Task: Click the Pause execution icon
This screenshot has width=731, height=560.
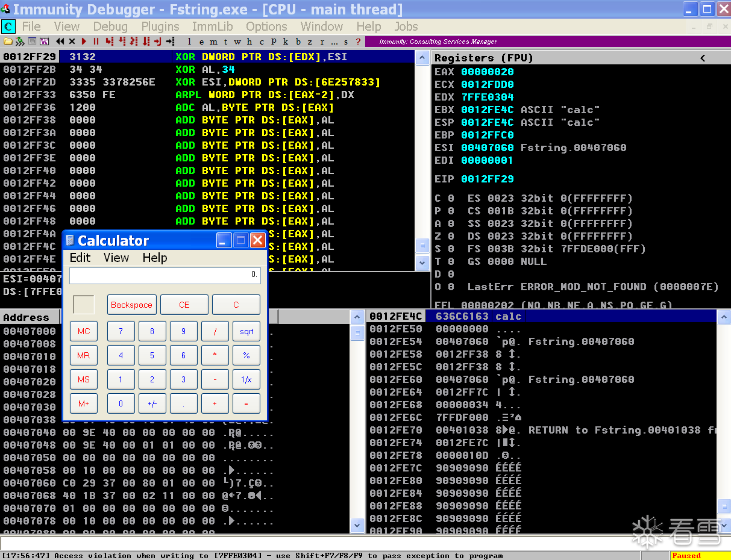Action: tap(96, 42)
